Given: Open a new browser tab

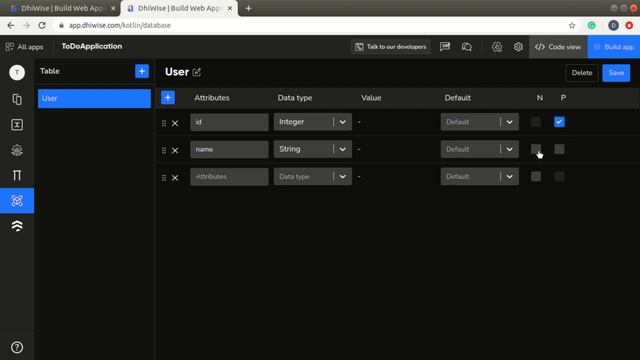Looking at the screenshot, I should (248, 8).
